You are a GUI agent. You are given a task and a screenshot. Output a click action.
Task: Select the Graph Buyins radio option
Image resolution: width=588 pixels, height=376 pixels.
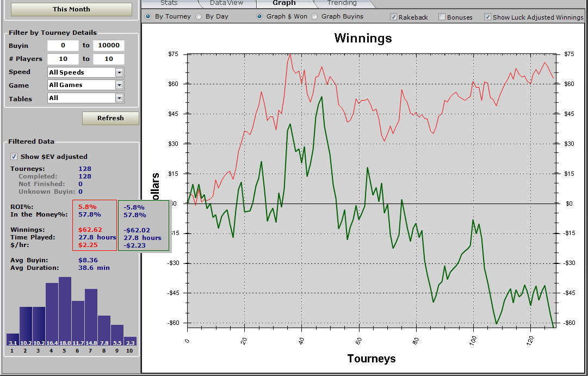tap(314, 16)
